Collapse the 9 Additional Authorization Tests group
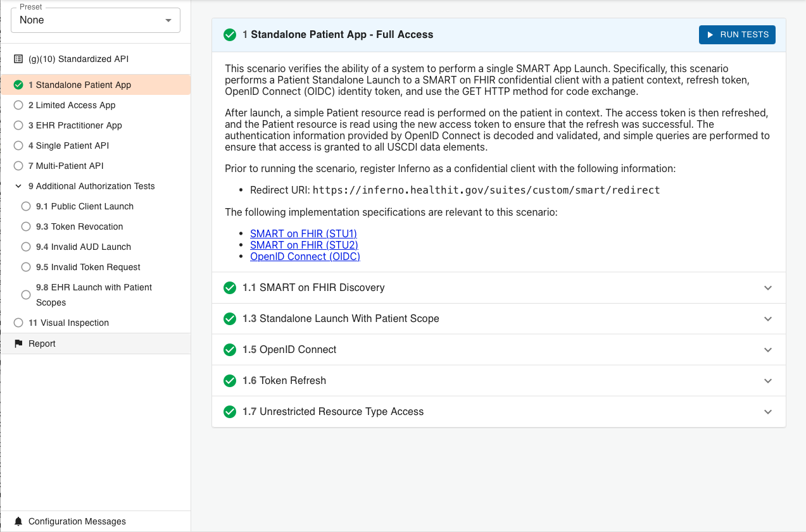Viewport: 806px width, 532px height. tap(18, 186)
